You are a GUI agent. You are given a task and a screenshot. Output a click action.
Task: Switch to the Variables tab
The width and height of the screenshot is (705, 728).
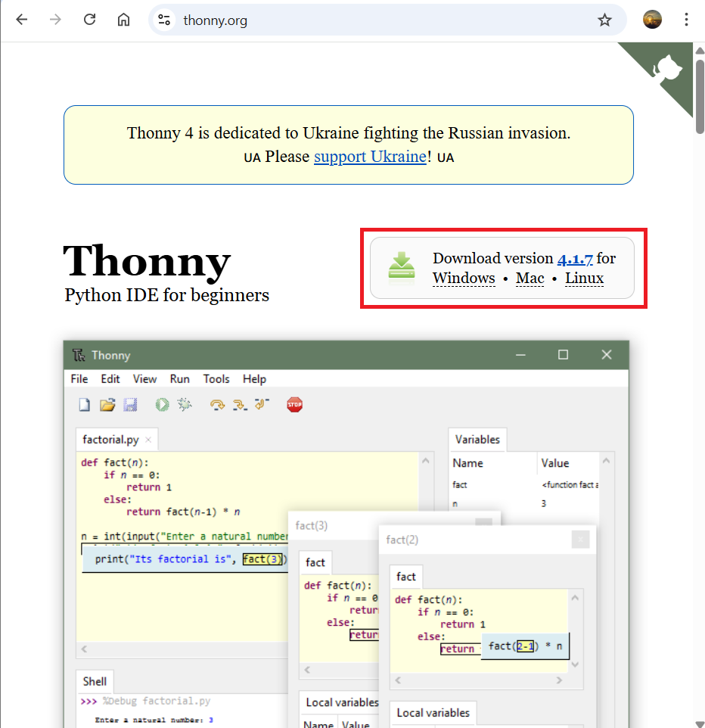click(477, 439)
